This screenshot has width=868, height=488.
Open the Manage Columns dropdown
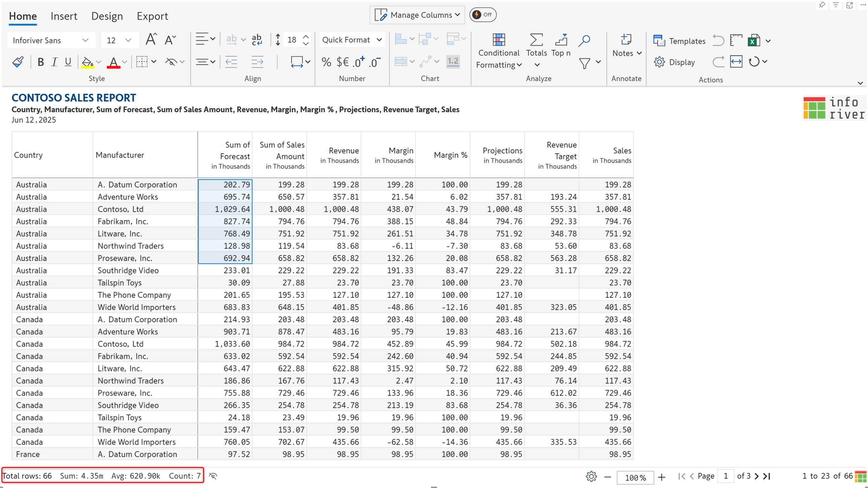417,15
